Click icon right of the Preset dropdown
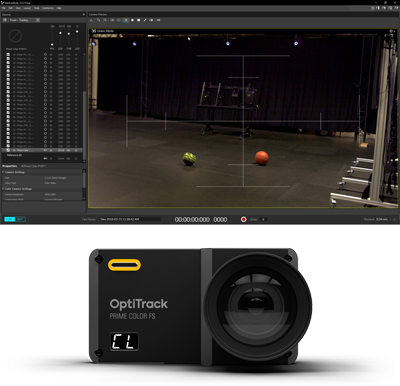 pyautogui.click(x=38, y=20)
